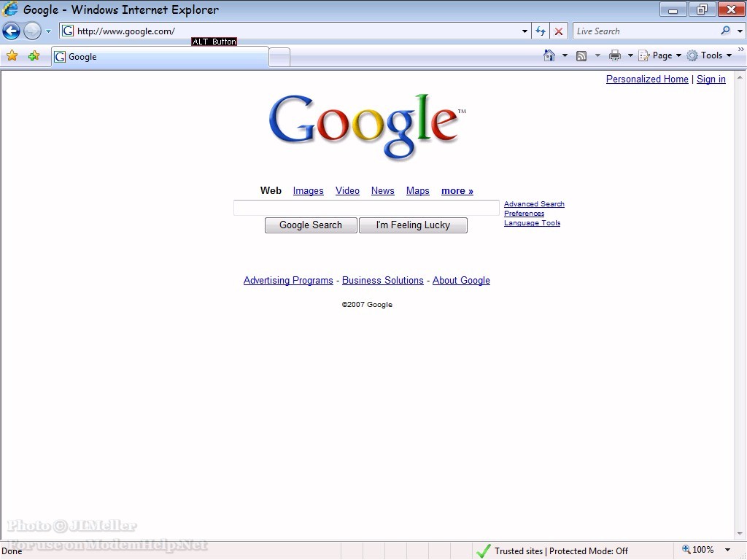
Task: Select the Google tab
Action: (160, 57)
